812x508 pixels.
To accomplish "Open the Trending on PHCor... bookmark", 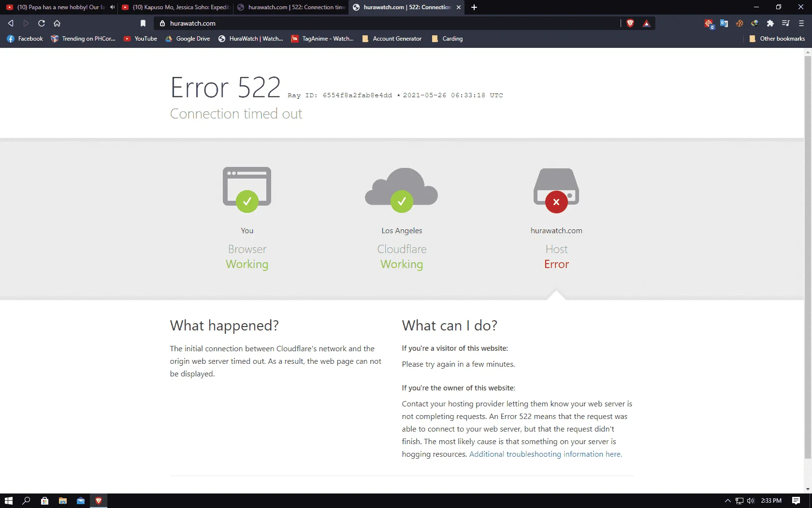I will pos(83,39).
